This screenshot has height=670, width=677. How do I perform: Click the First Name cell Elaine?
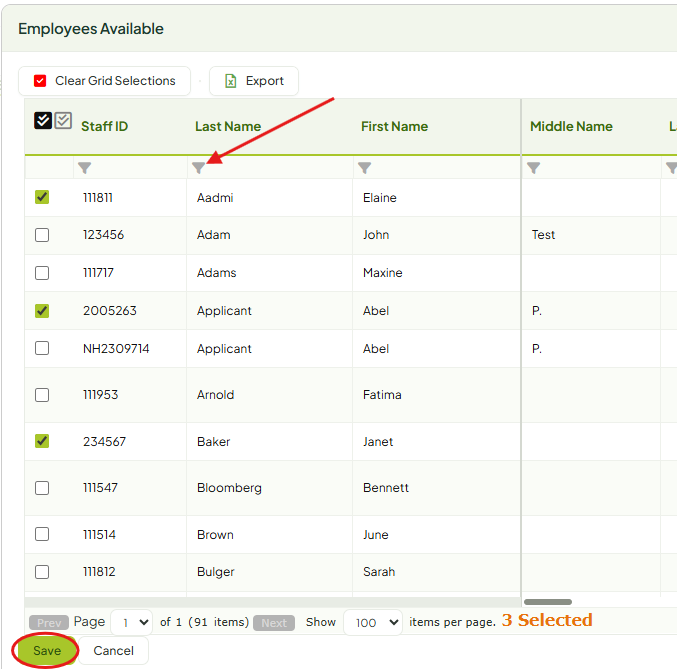(380, 198)
